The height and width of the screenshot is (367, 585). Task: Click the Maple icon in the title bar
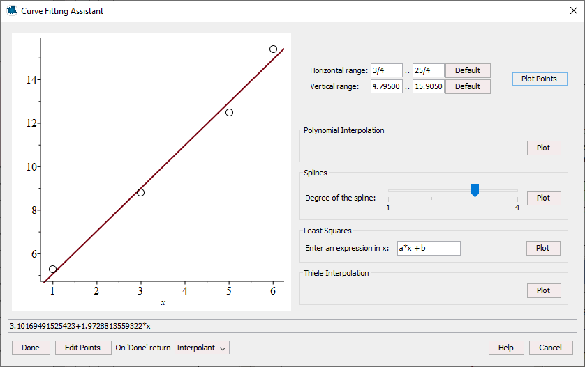click(12, 10)
